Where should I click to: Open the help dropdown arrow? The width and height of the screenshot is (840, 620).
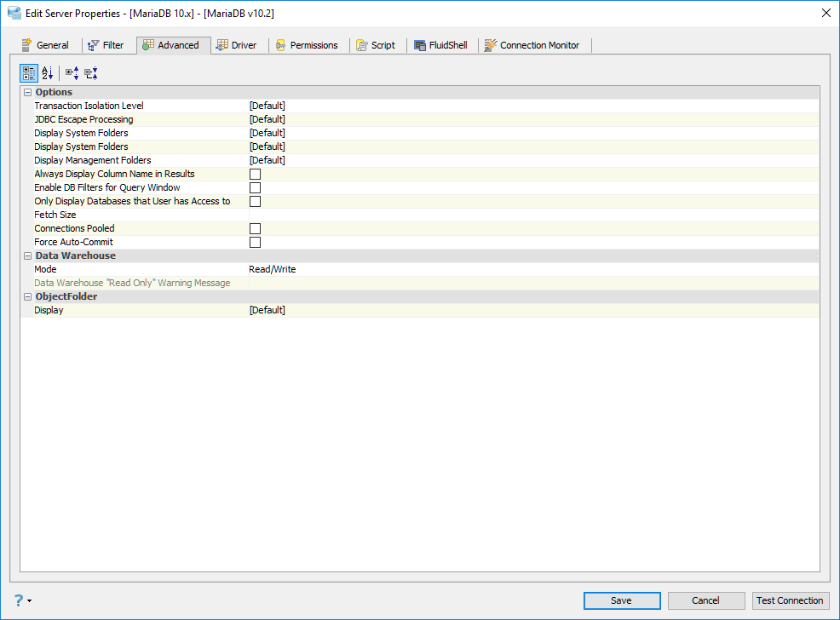click(x=30, y=600)
